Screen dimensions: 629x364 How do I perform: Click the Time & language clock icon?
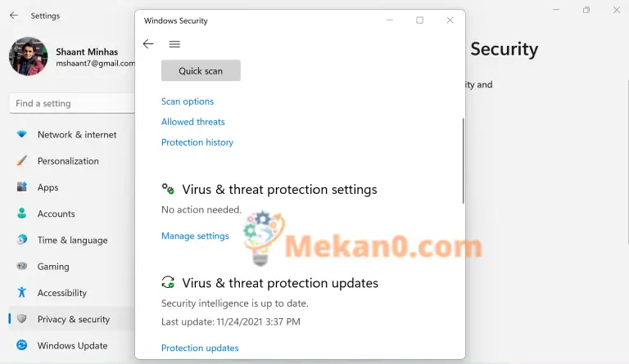pyautogui.click(x=21, y=240)
